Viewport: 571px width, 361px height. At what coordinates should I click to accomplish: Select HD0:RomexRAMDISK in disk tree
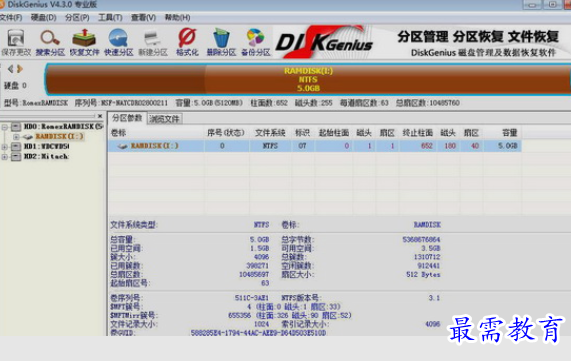(64, 126)
